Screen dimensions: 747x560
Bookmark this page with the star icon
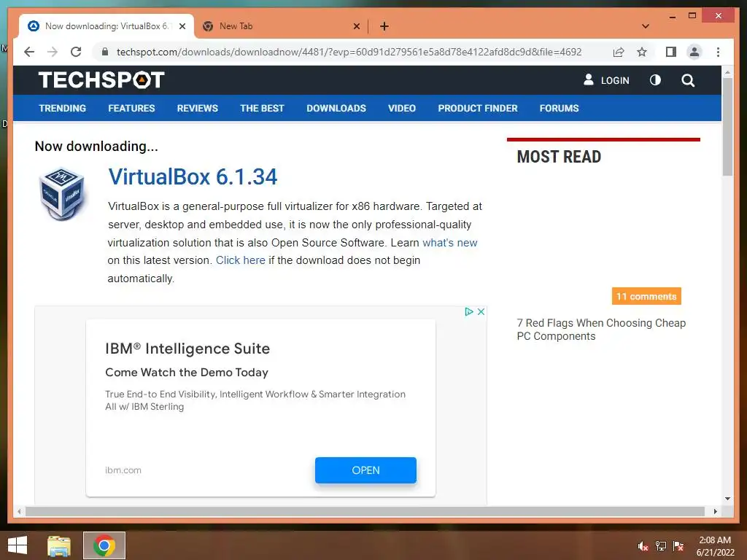tap(642, 52)
